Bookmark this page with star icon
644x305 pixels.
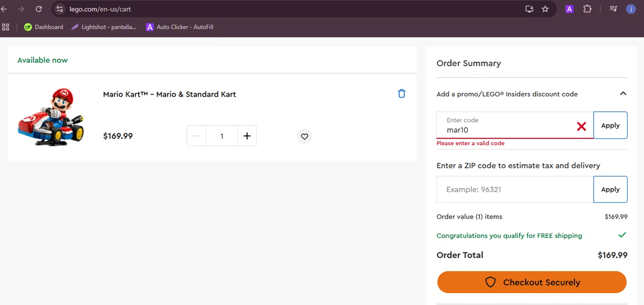[x=545, y=9]
